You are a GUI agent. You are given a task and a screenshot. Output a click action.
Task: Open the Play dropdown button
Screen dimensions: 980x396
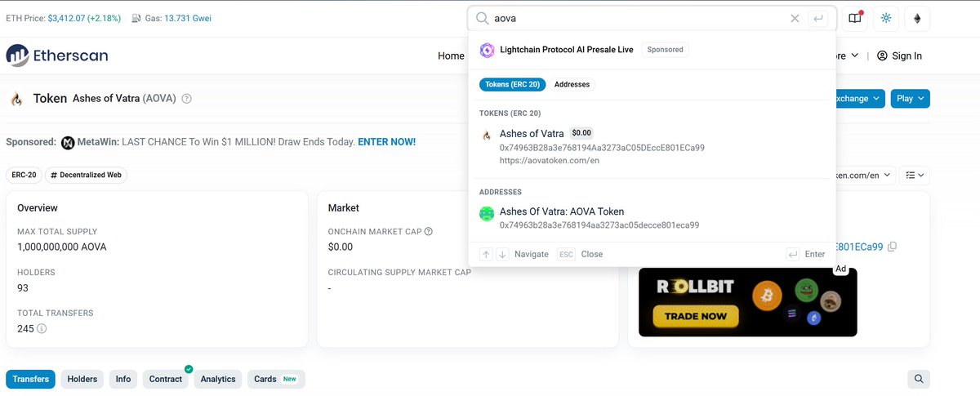[910, 99]
